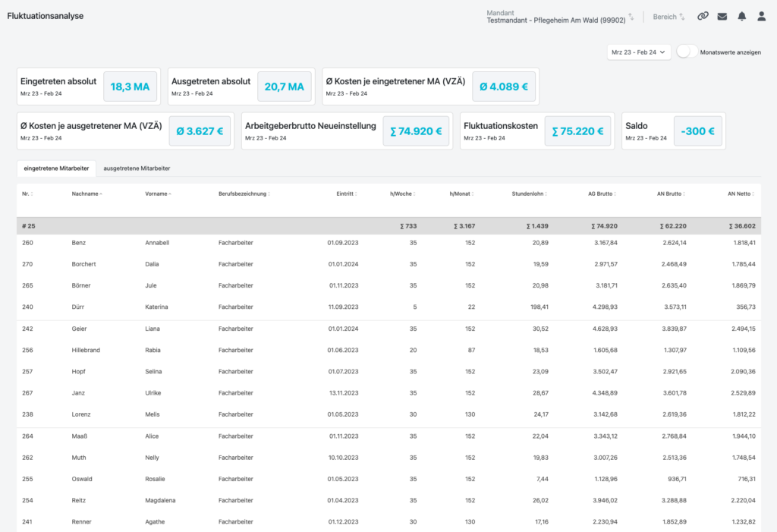Sort table by h/Monat column

[462, 194]
